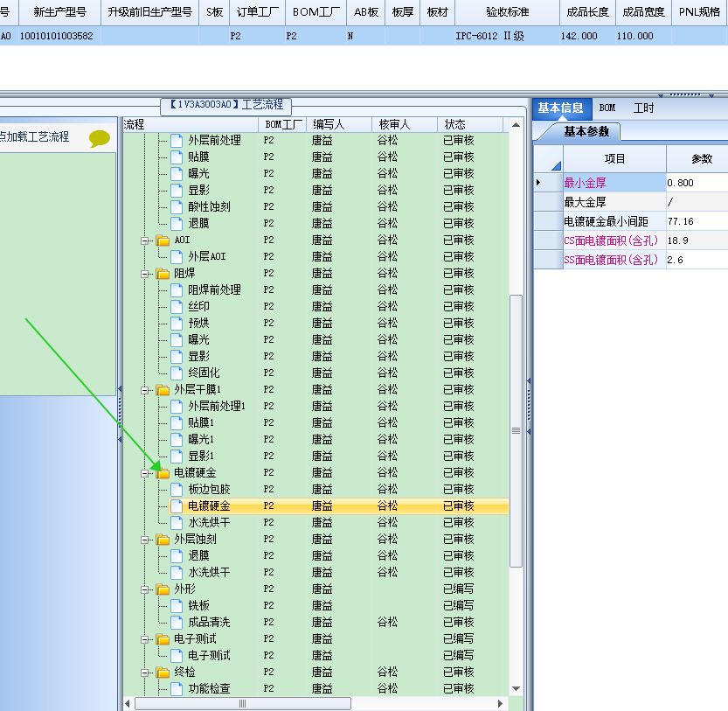Click the document icon of 外层前处理1
The image size is (728, 711).
pos(177,406)
